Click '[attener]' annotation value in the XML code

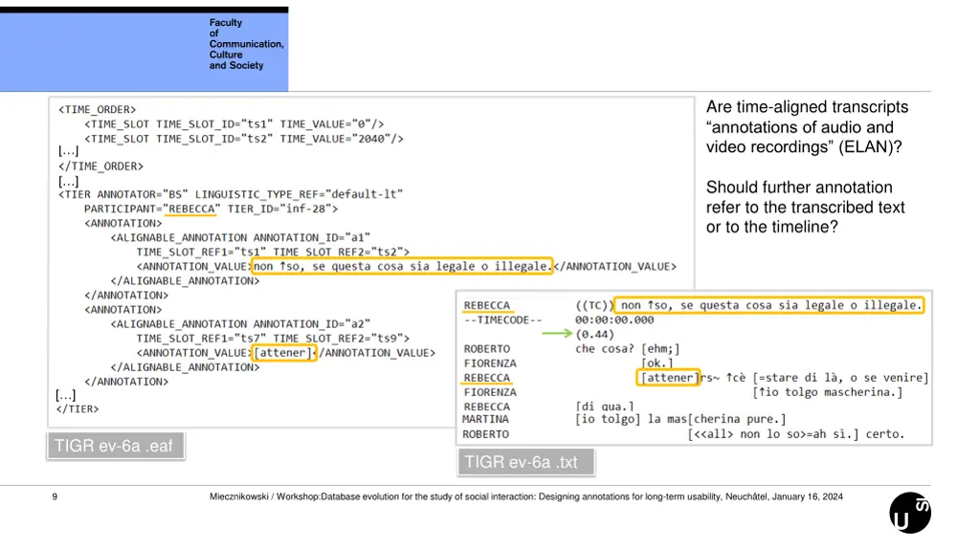[283, 353]
